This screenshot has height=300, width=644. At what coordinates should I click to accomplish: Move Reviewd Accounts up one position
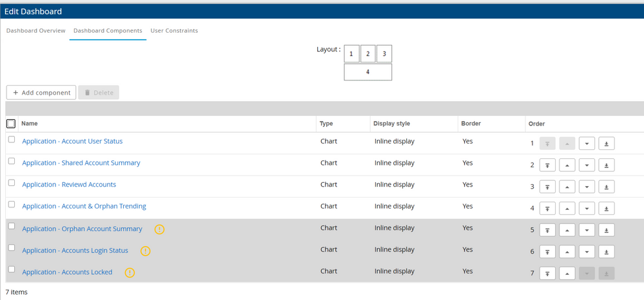(567, 187)
